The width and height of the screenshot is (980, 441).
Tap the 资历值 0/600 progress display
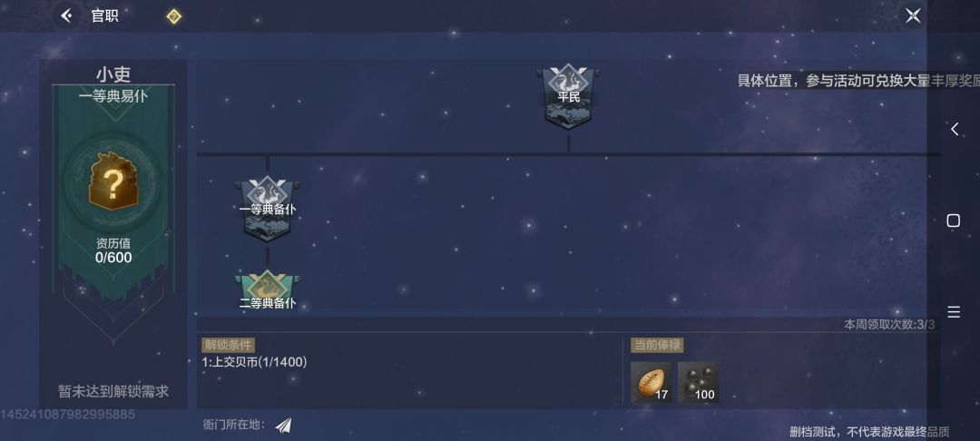click(113, 250)
